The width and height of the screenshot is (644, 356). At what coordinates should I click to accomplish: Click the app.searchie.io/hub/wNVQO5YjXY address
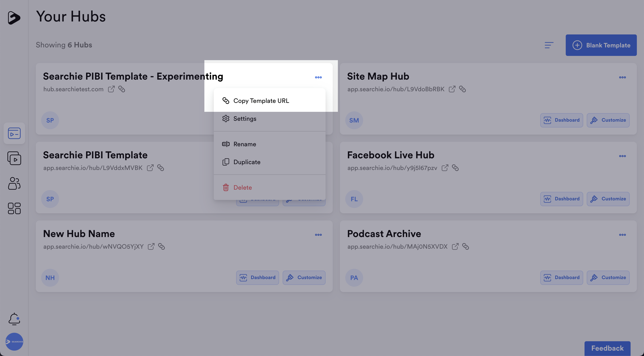93,247
